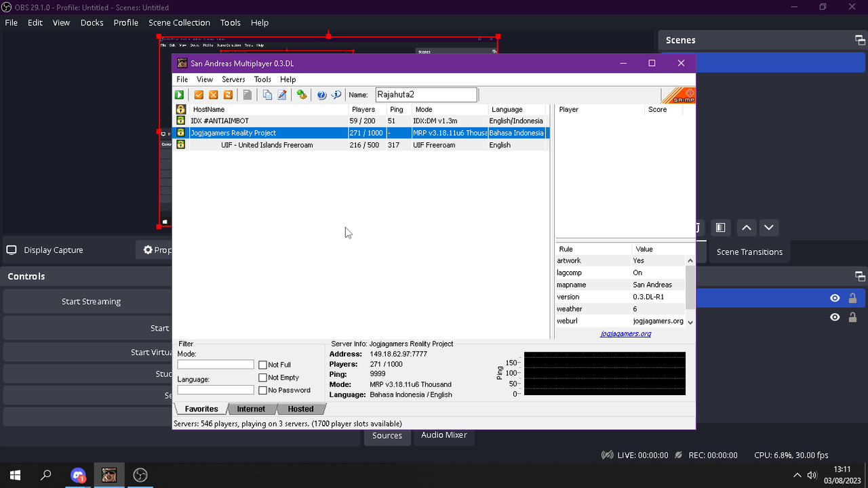The width and height of the screenshot is (868, 488).
Task: Toggle lock on unhighlighted OBS source
Action: [x=853, y=317]
